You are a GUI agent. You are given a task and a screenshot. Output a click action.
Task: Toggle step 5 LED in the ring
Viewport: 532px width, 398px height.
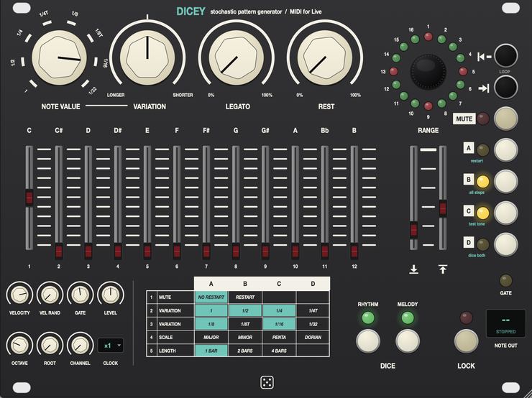click(463, 71)
